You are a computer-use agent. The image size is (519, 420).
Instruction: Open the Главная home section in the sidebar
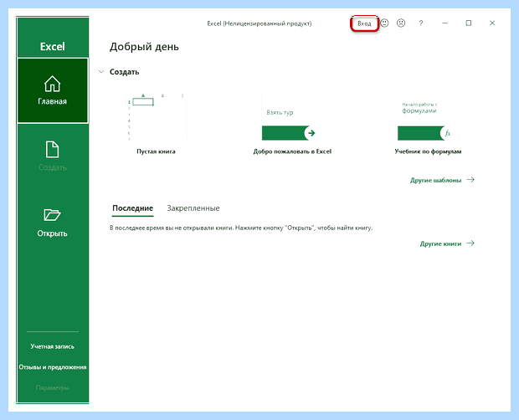coord(53,90)
